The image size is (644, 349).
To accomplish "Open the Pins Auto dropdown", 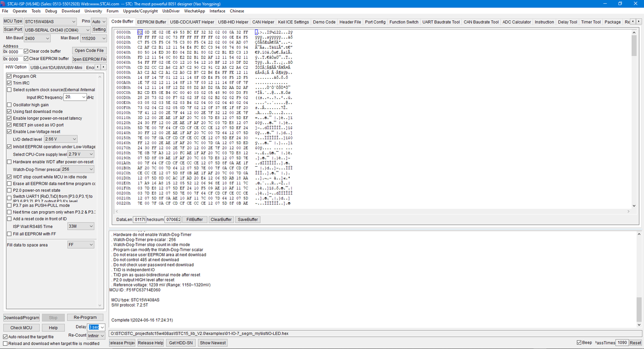I will click(99, 21).
